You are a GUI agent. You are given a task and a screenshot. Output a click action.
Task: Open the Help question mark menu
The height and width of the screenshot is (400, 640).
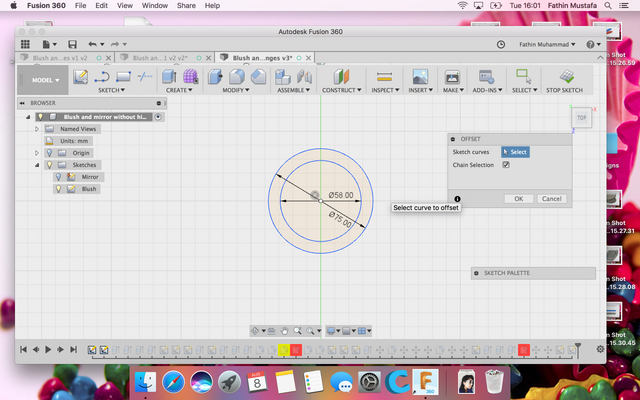click(x=593, y=44)
